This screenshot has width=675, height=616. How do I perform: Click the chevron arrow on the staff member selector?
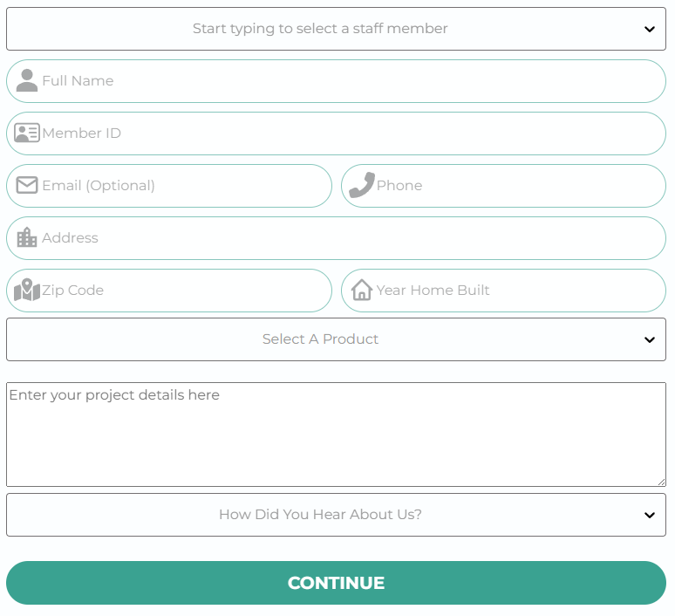[x=649, y=29]
